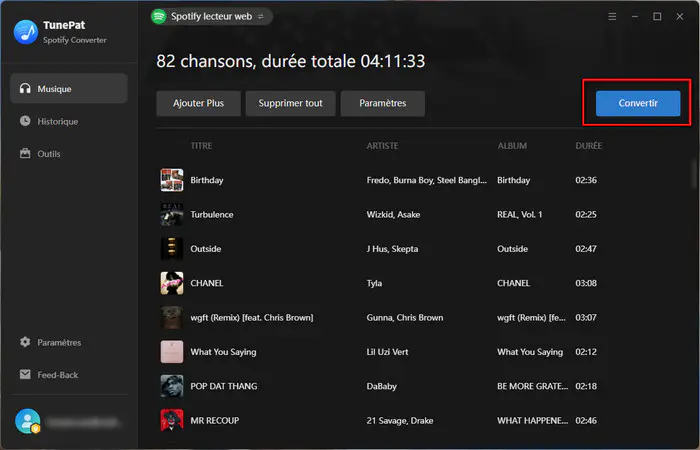The height and width of the screenshot is (450, 700).
Task: Click album BE MORE GRATE...
Action: [x=533, y=386]
